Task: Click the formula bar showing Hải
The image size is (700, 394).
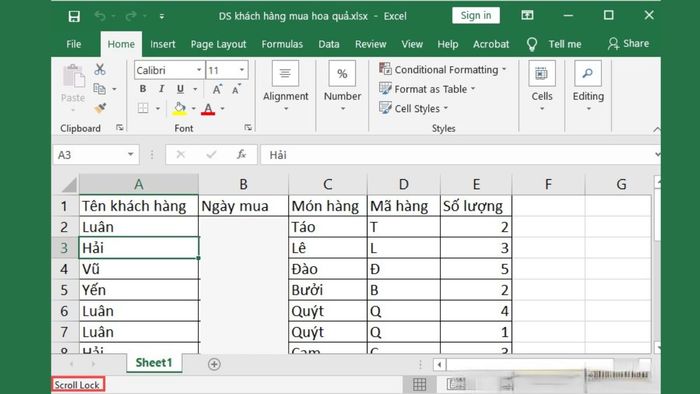Action: point(460,155)
